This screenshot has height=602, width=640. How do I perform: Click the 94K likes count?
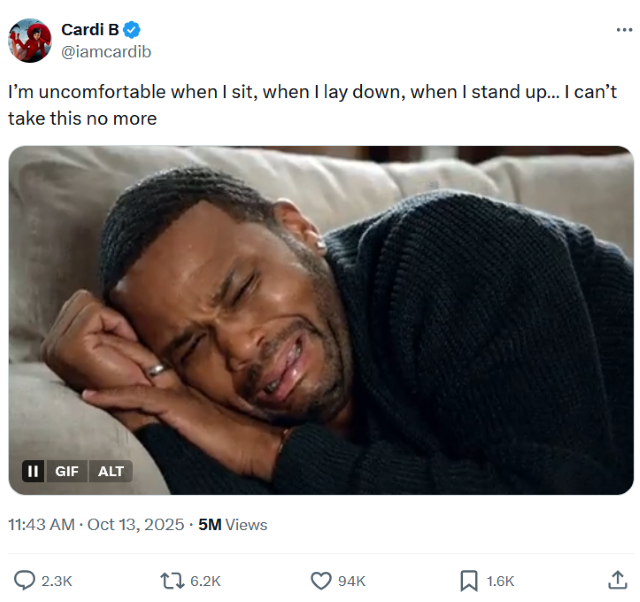point(352,581)
